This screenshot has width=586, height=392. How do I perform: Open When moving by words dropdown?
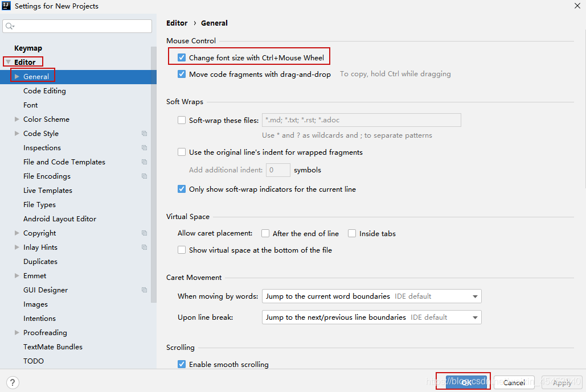(371, 296)
